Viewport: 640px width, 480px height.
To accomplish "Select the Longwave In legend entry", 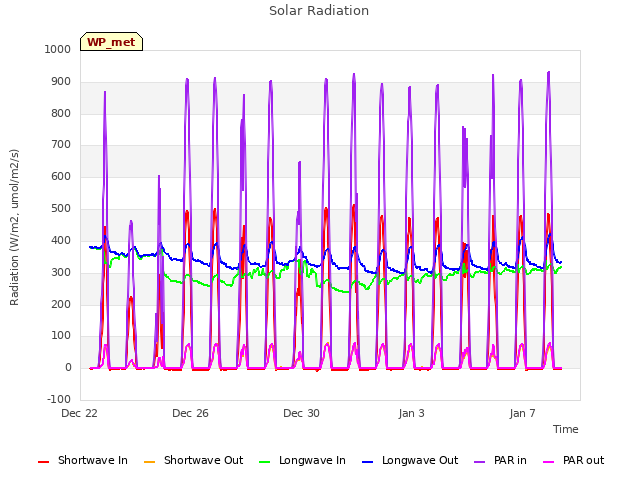I will coord(302,460).
